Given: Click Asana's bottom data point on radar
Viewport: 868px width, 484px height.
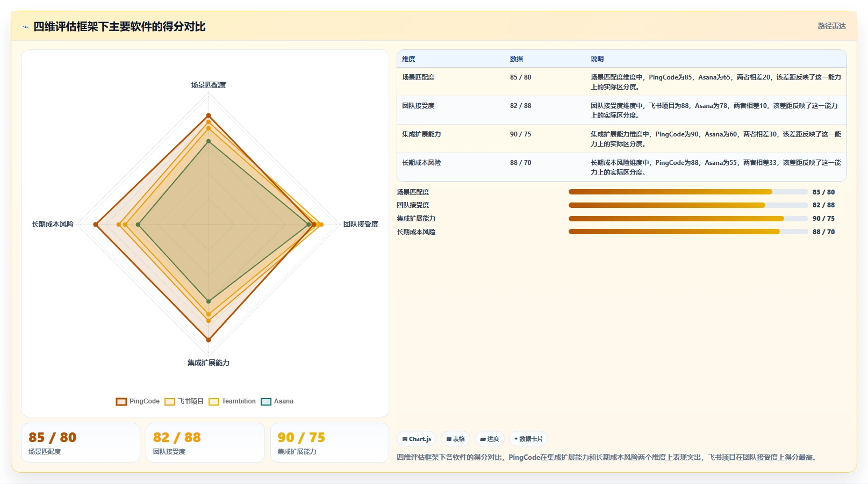Looking at the screenshot, I should click(x=209, y=301).
